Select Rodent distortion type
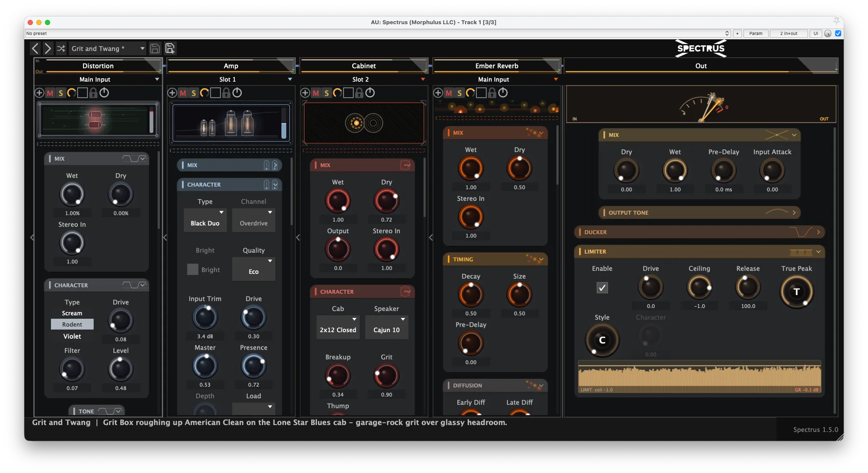The image size is (868, 473). (72, 324)
